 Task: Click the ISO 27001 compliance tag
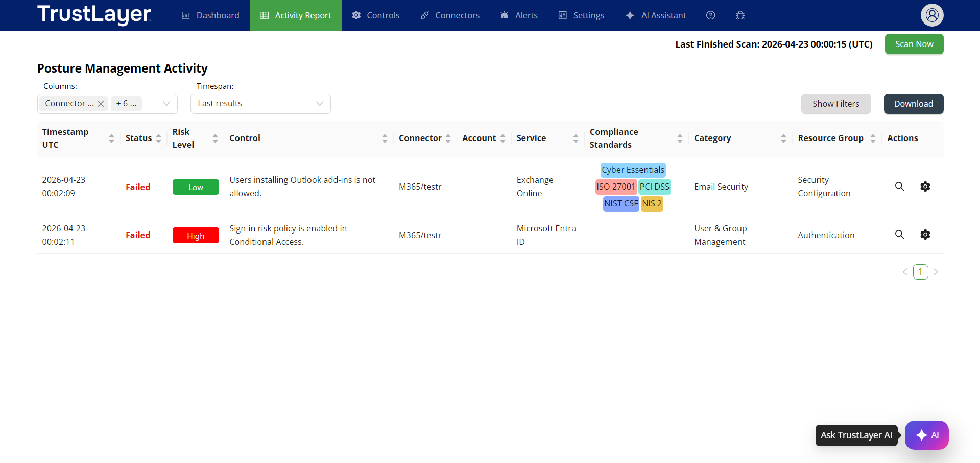coord(615,187)
